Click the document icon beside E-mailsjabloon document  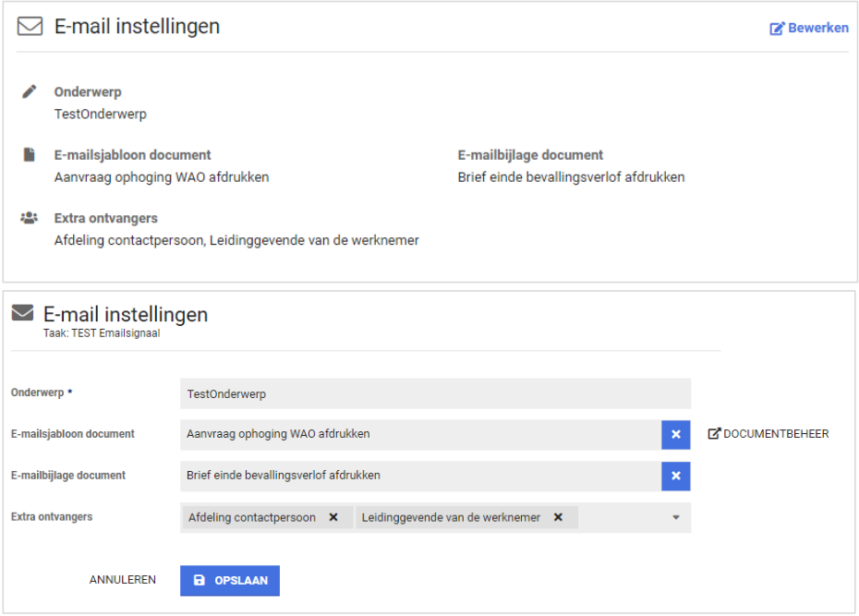tap(30, 155)
